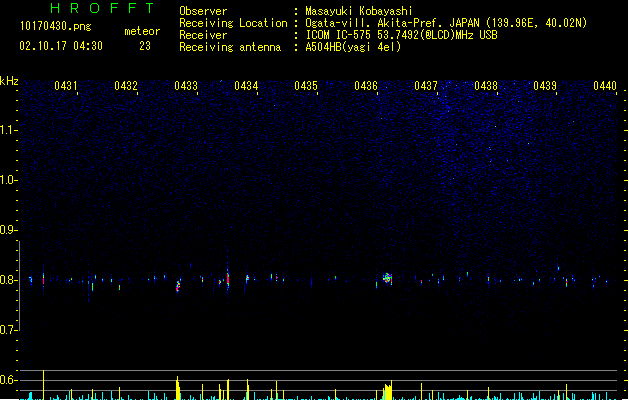
Task: Click the circular meteor echo cluster after 0436
Action: (x=387, y=278)
